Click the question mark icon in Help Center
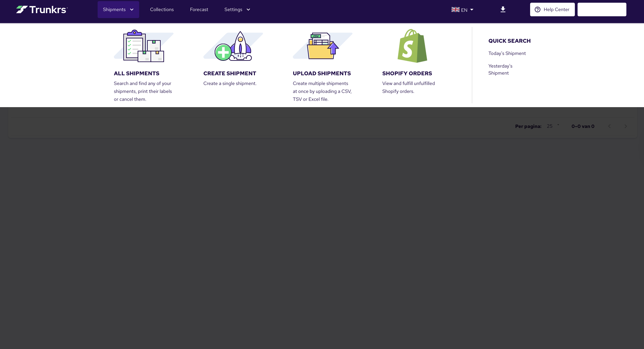Screen dimensions: 644x349 [x=538, y=9]
